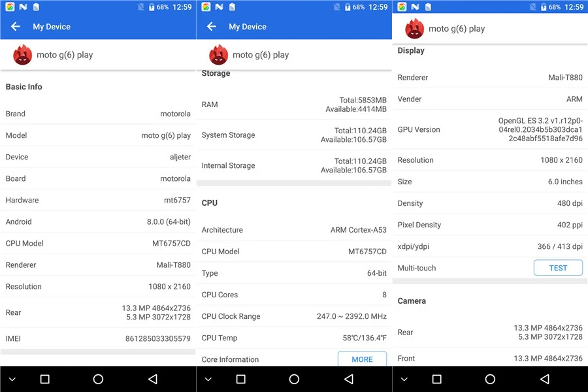Tap the Camera section header
The image size is (588, 392).
pos(412,301)
